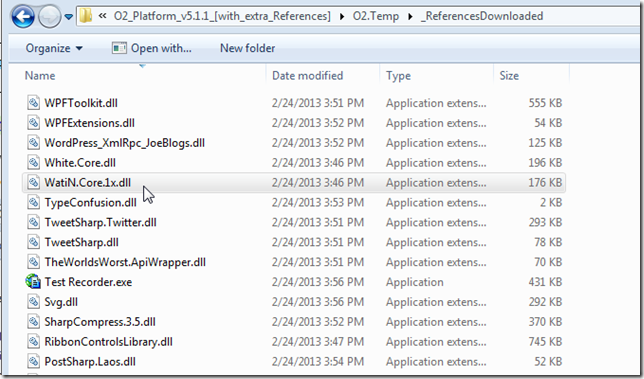
Task: Open the Organize dropdown menu
Action: (x=54, y=48)
